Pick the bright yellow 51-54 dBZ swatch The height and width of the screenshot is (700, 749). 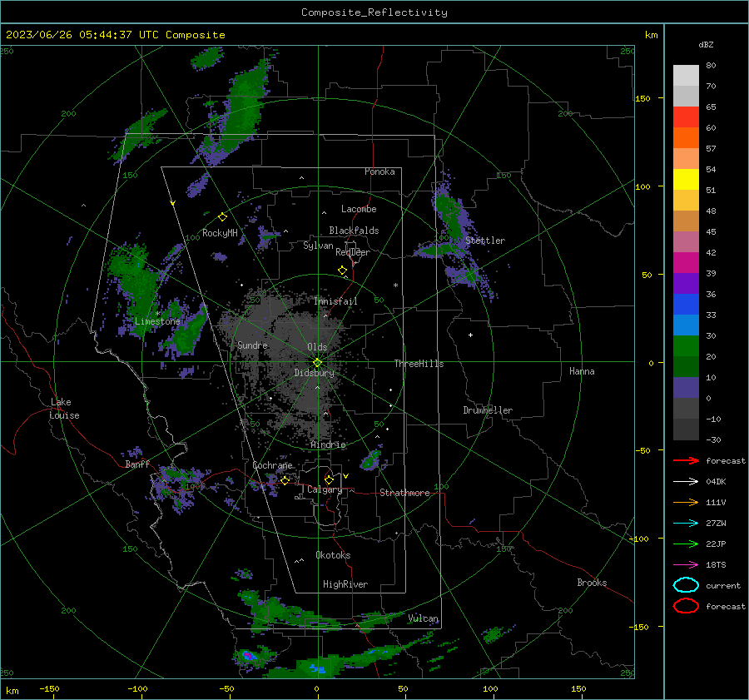(x=686, y=180)
